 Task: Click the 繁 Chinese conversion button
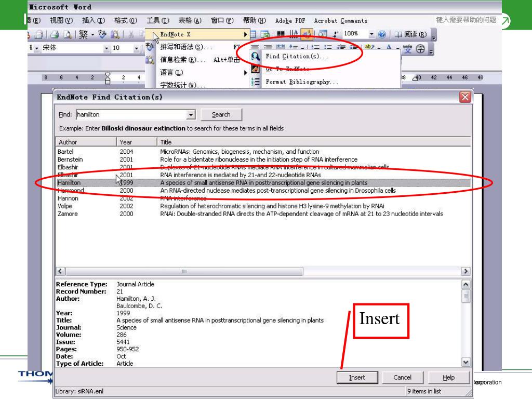point(83,34)
